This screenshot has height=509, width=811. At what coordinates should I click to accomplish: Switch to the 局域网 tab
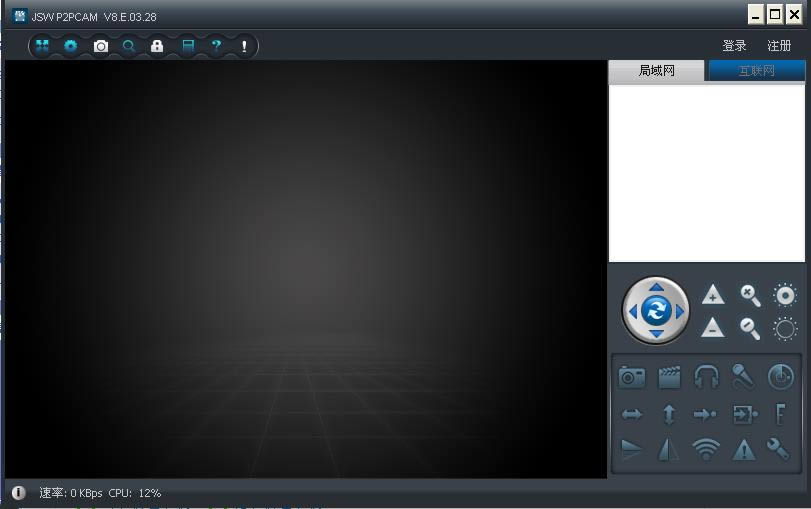click(x=657, y=71)
